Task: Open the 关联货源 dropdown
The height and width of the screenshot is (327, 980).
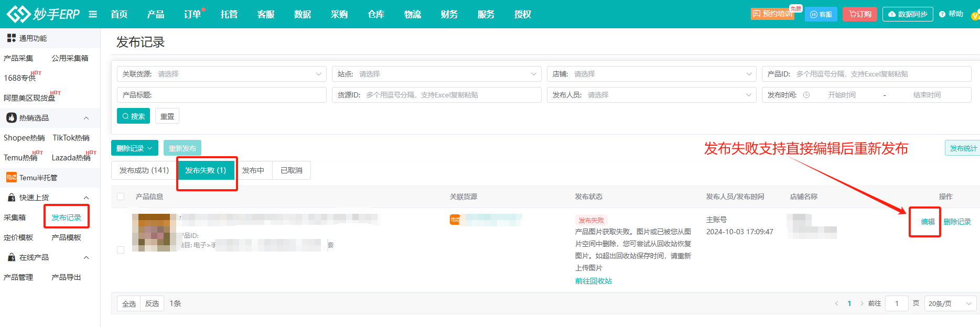Action: 221,74
